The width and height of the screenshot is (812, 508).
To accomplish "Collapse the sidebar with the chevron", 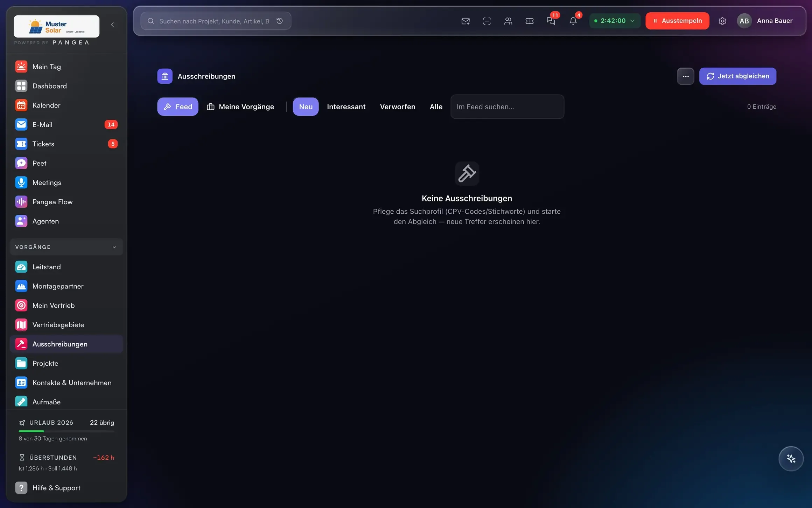I will click(x=112, y=25).
